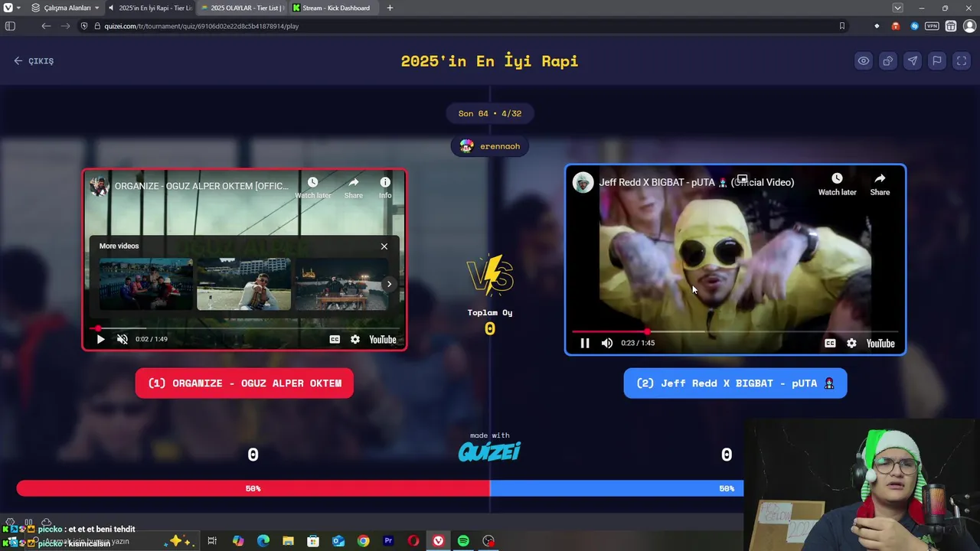Launch Microsoft Edge from the taskbar
This screenshot has height=551, width=980.
pyautogui.click(x=263, y=541)
